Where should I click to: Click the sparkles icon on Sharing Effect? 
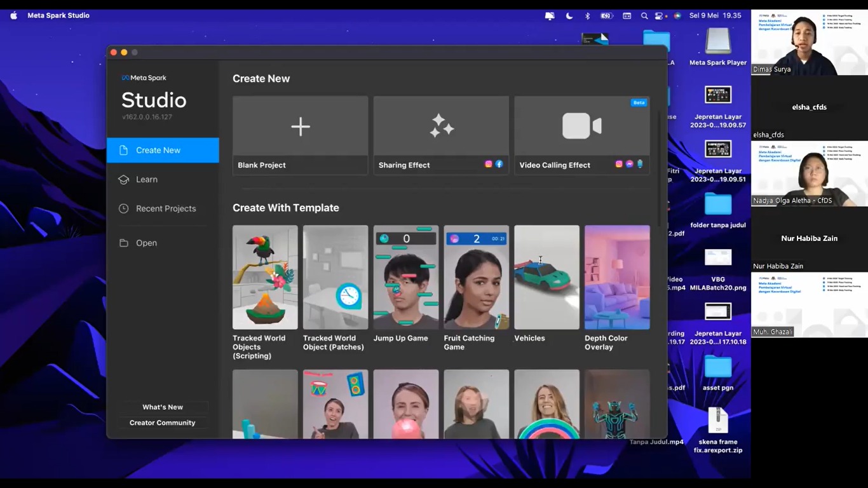[441, 126]
